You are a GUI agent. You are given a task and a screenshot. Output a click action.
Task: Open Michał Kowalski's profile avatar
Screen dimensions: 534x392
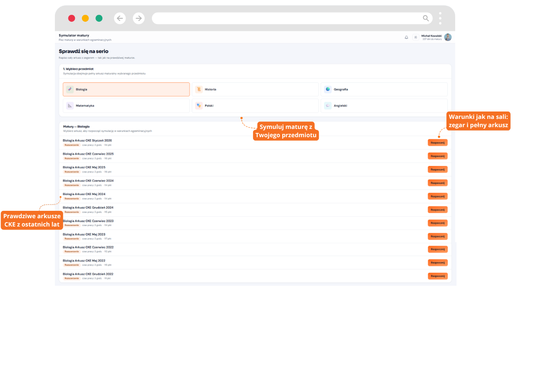coord(448,37)
